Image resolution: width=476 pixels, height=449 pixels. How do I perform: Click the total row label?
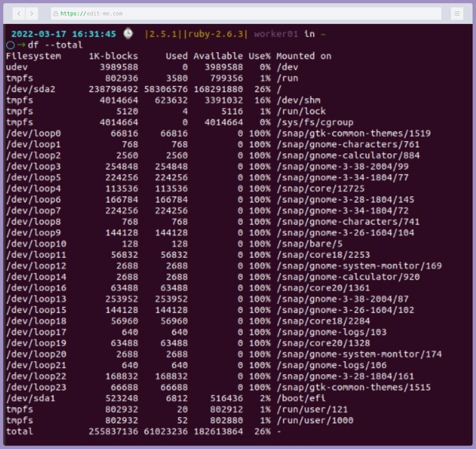point(20,432)
